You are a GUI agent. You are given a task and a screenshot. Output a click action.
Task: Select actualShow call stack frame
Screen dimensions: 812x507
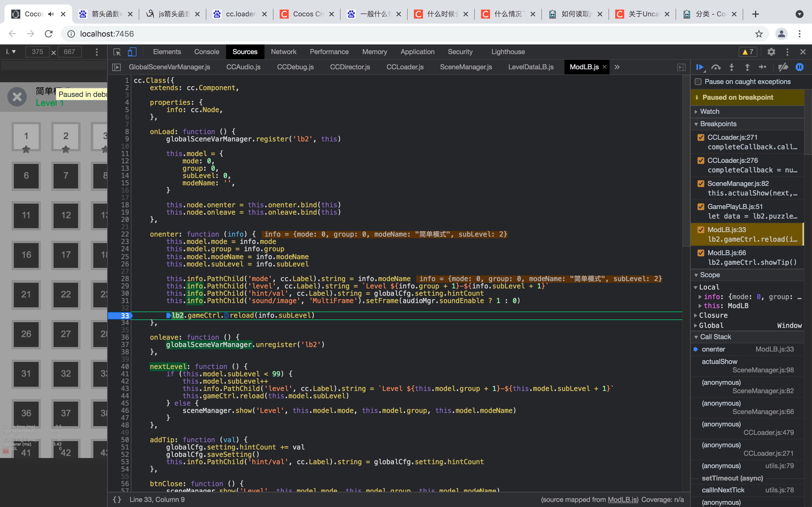point(720,361)
